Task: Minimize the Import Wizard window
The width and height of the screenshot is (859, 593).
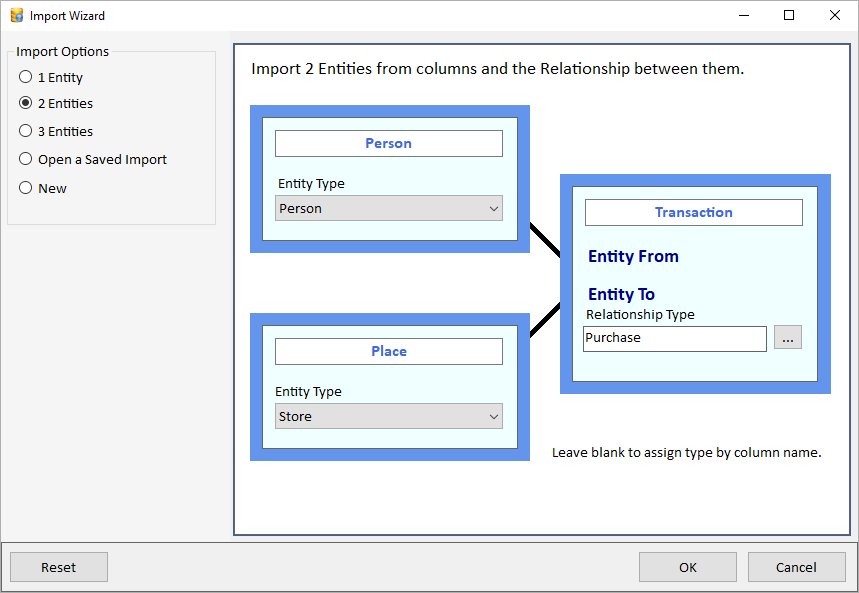Action: pos(743,15)
